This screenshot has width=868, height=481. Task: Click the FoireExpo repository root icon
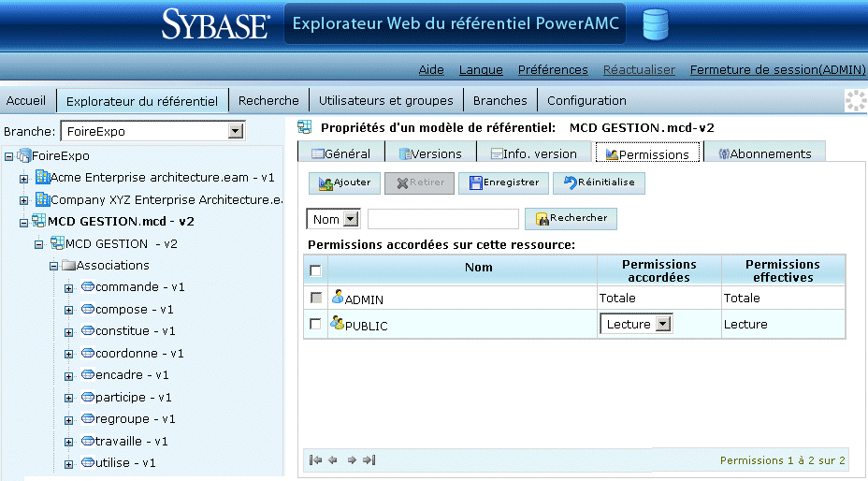pos(23,155)
